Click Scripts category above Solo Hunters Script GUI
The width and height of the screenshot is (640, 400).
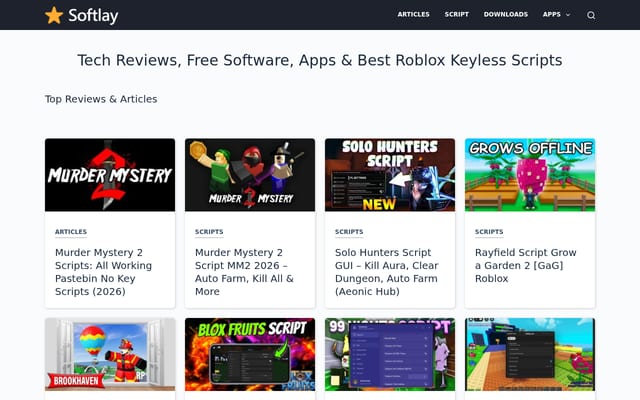click(349, 232)
